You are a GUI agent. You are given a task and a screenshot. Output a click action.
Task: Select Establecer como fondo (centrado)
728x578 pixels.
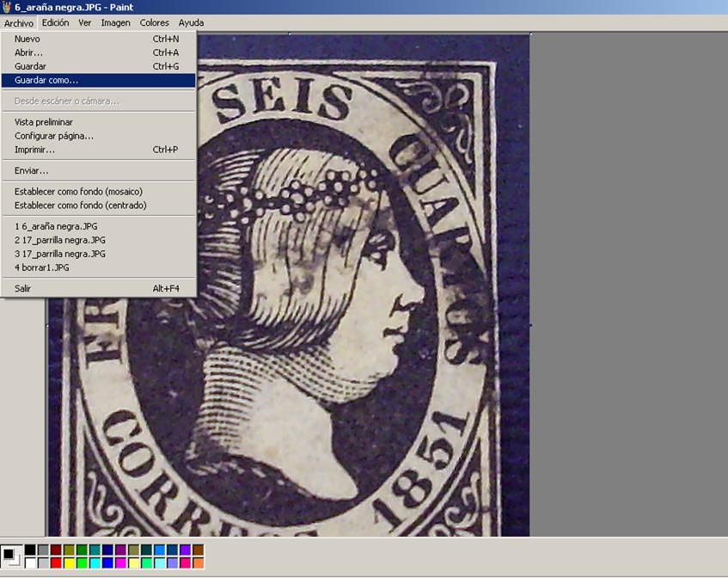99,206
